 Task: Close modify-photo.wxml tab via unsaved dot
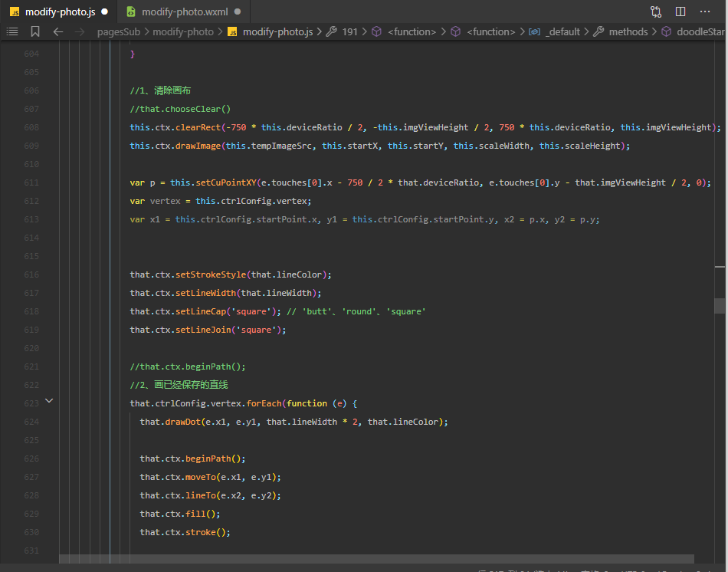point(238,12)
